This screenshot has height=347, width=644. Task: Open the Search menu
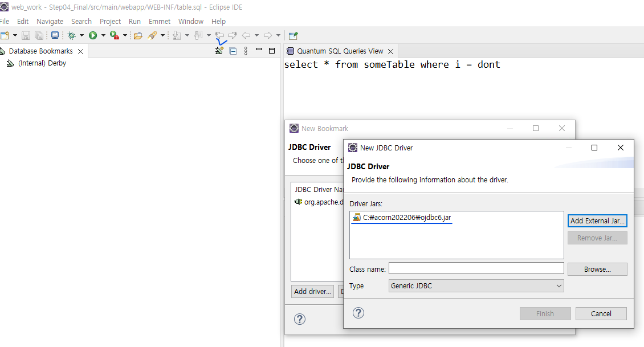pos(81,21)
